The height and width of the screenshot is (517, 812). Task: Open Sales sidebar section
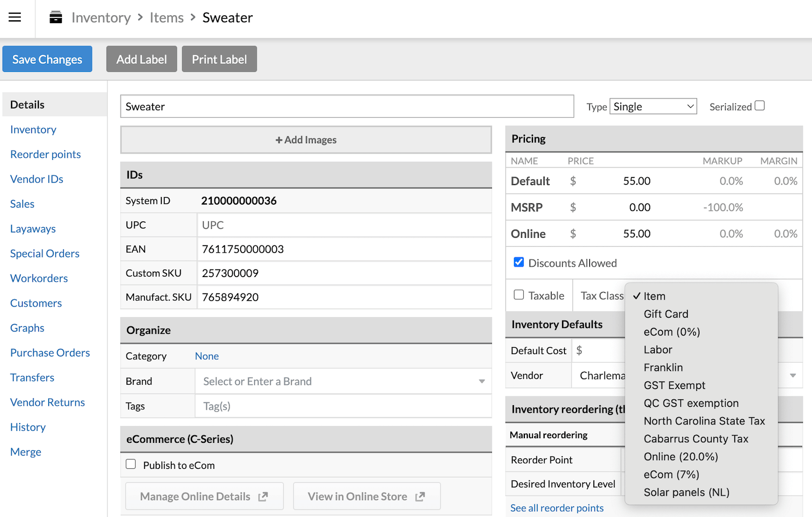22,204
